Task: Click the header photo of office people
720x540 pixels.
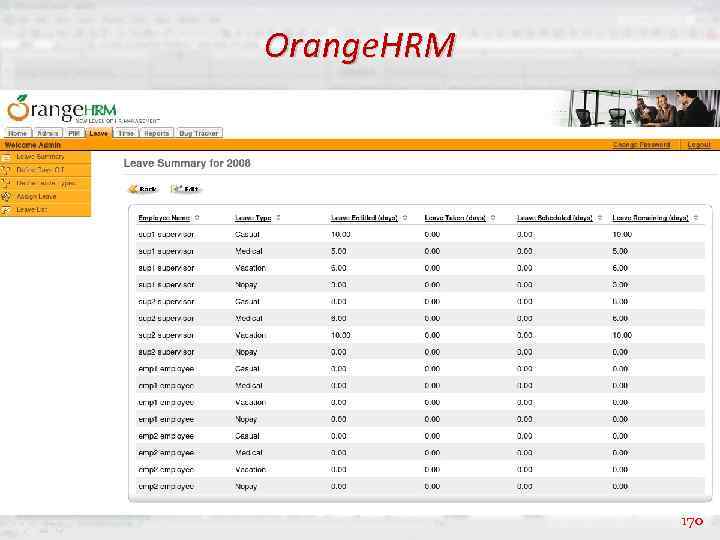Action: coord(643,108)
